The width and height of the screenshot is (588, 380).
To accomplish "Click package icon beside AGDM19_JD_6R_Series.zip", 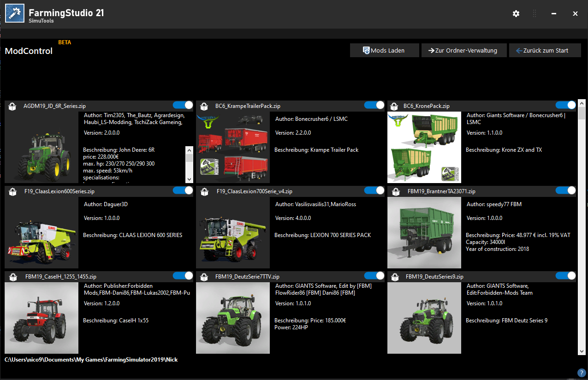I will click(12, 106).
